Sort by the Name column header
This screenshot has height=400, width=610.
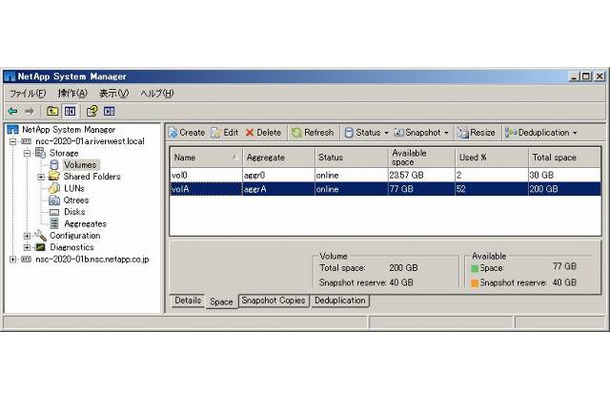coord(206,158)
